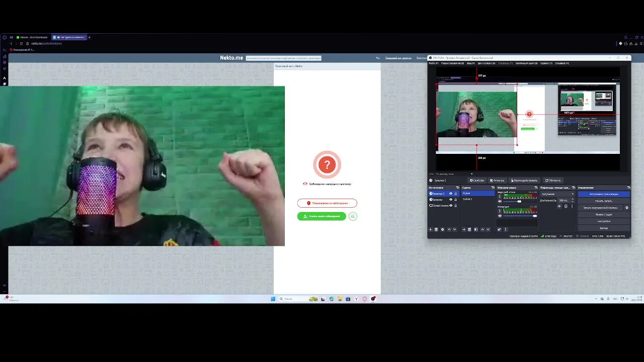Report the interlocutor with red button
Screen dimensions: 644x362
[x=327, y=203]
